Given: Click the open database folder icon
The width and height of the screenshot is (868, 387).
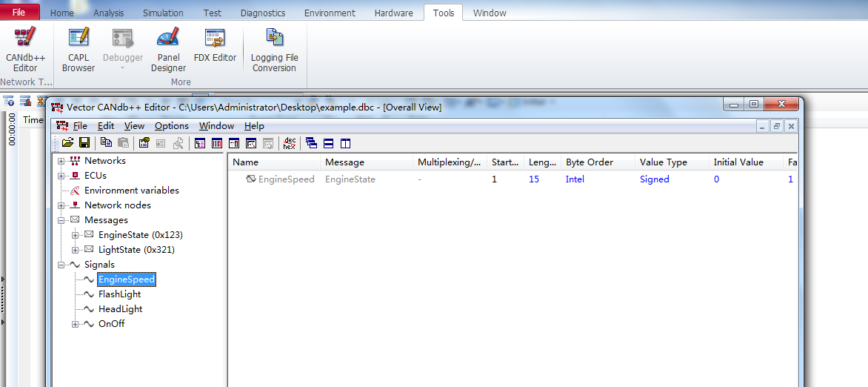Looking at the screenshot, I should [67, 143].
